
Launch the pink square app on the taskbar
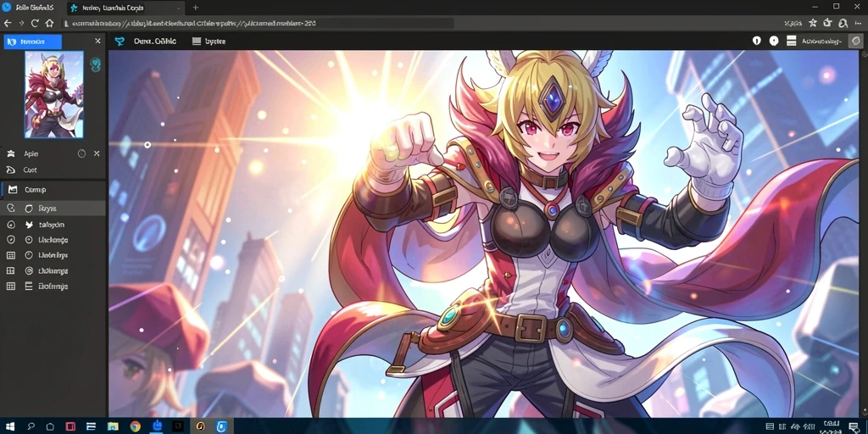(70, 426)
